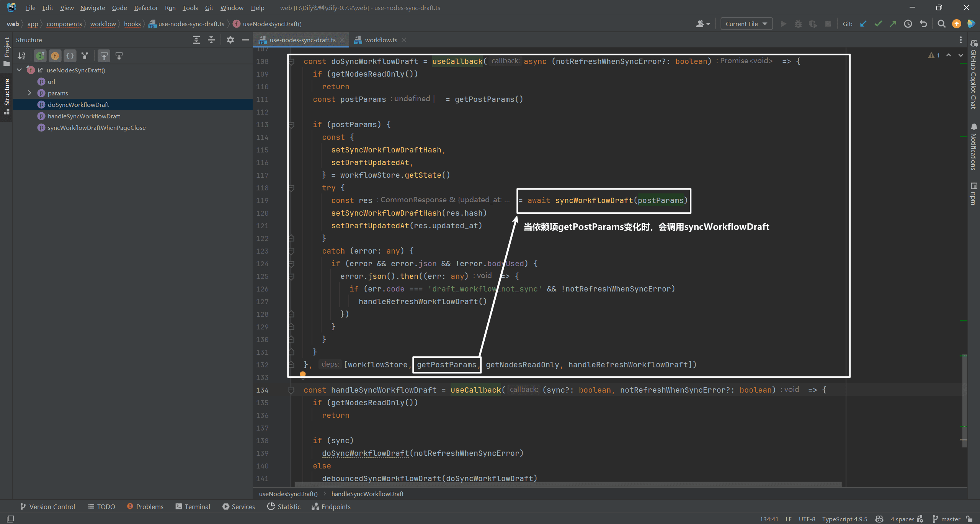
Task: Click master branch in status bar
Action: coord(947,519)
